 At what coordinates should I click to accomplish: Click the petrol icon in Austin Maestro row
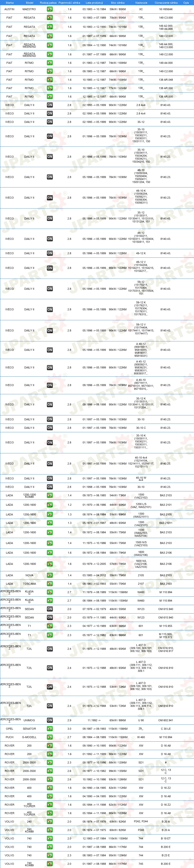(x=50, y=9)
